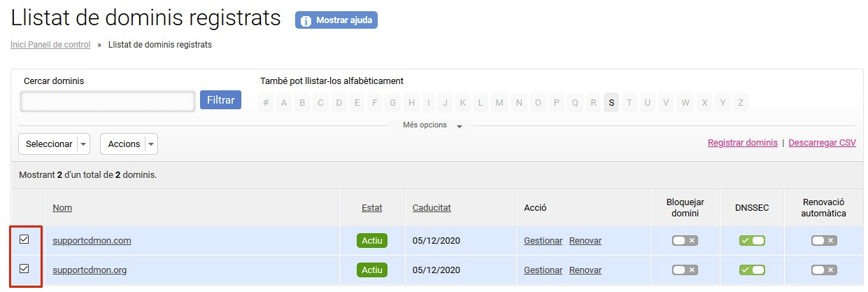Image resolution: width=868 pixels, height=292 pixels.
Task: Disable DNSSEC for supportcdmon.org
Action: [752, 270]
